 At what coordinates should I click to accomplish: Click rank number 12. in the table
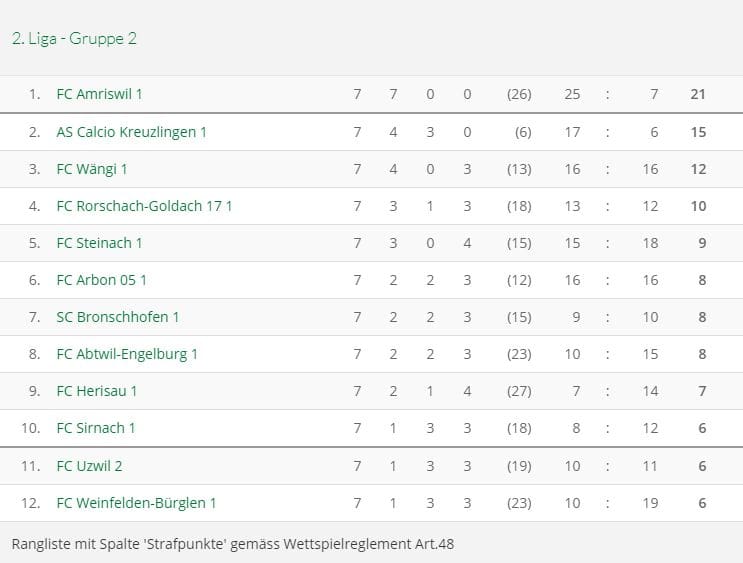click(x=30, y=503)
